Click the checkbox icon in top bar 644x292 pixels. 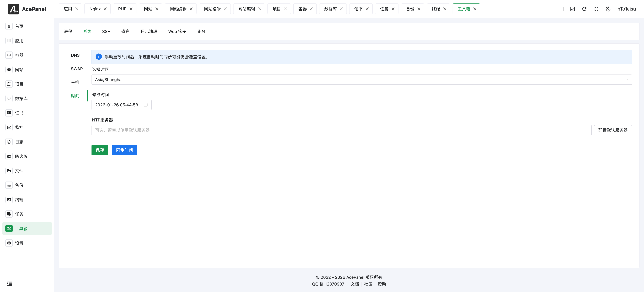(572, 9)
